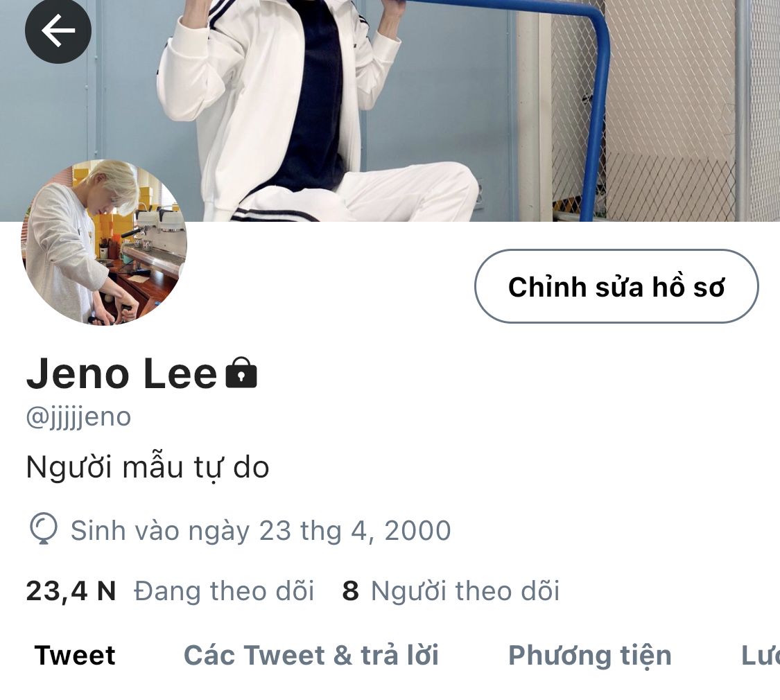Select the Phương tiện tab

pos(589,656)
